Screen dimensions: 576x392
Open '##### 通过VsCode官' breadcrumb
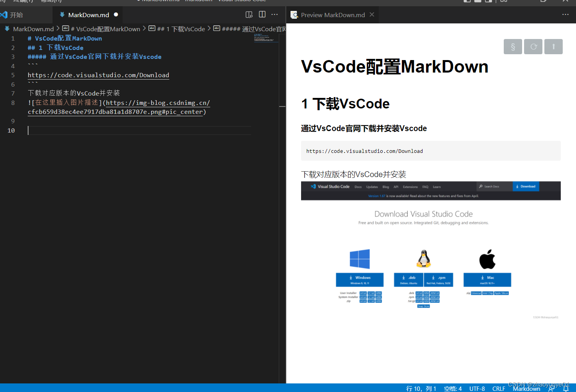tap(250, 29)
